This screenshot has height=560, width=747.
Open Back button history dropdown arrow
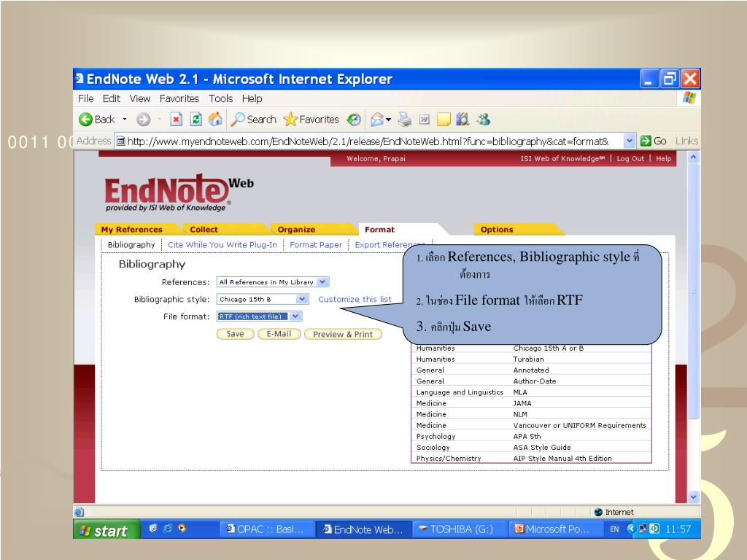point(125,119)
